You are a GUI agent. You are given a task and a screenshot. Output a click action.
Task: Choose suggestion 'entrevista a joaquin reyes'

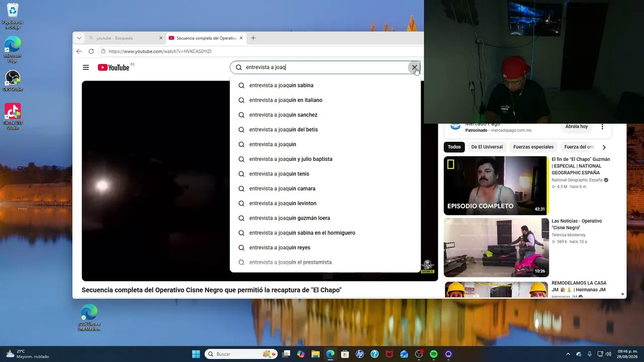325,247
